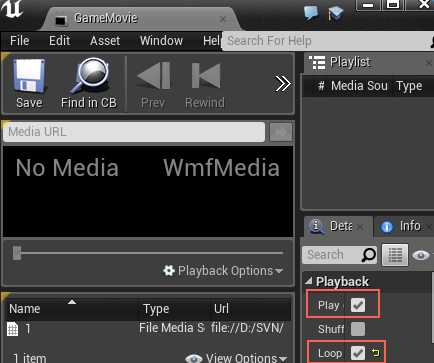434x363 pixels.
Task: Click the Unreal Engine logo icon
Action: pyautogui.click(x=12, y=9)
